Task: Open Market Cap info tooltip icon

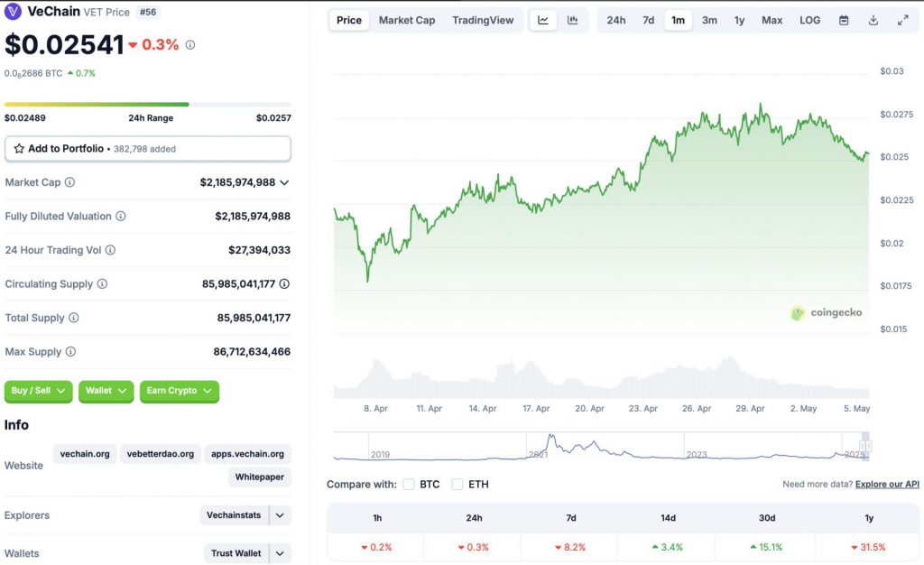Action: coord(69,182)
